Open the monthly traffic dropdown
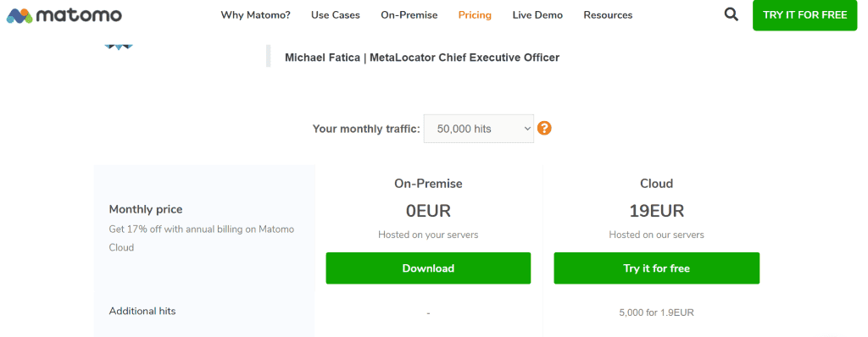The image size is (868, 337). click(x=479, y=129)
